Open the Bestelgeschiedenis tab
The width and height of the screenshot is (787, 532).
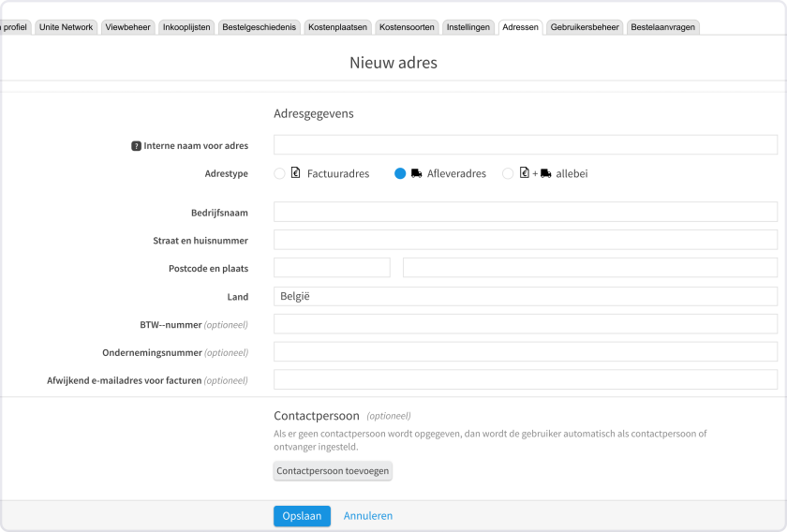tap(259, 27)
